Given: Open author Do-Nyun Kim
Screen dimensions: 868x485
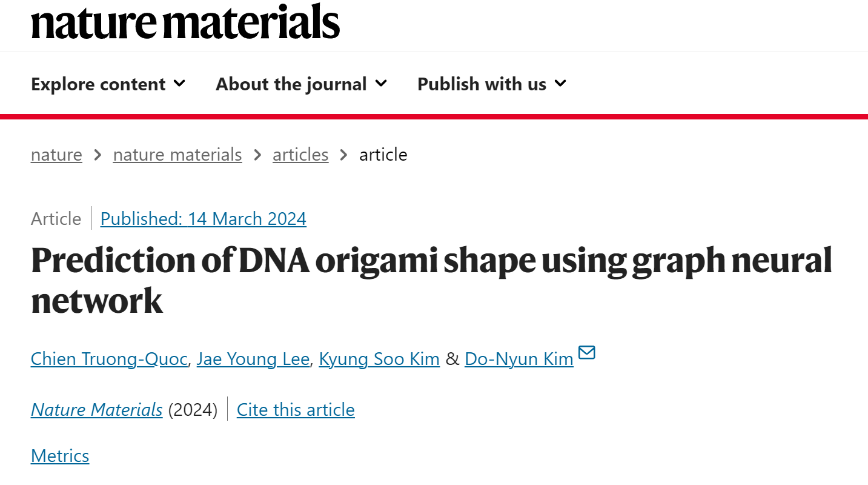Looking at the screenshot, I should coord(519,359).
